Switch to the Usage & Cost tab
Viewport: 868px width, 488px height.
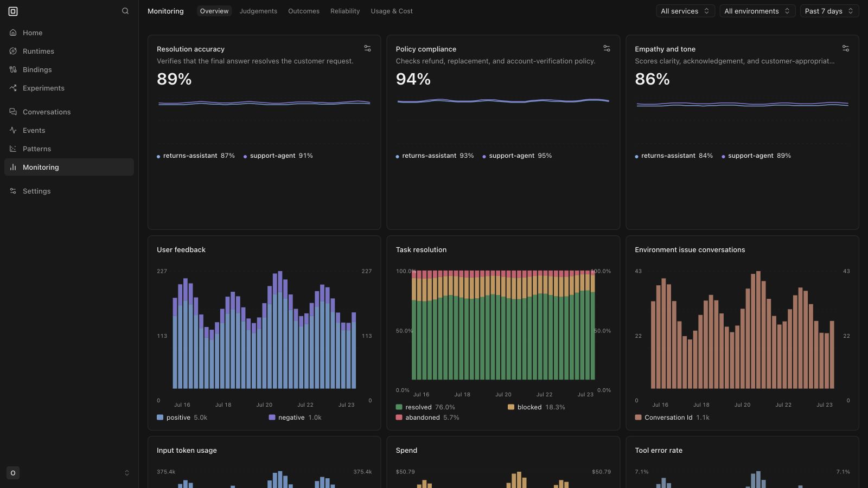[x=392, y=11]
